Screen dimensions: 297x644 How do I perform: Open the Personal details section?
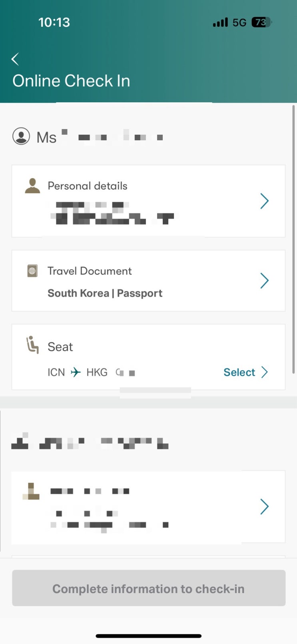click(x=88, y=186)
